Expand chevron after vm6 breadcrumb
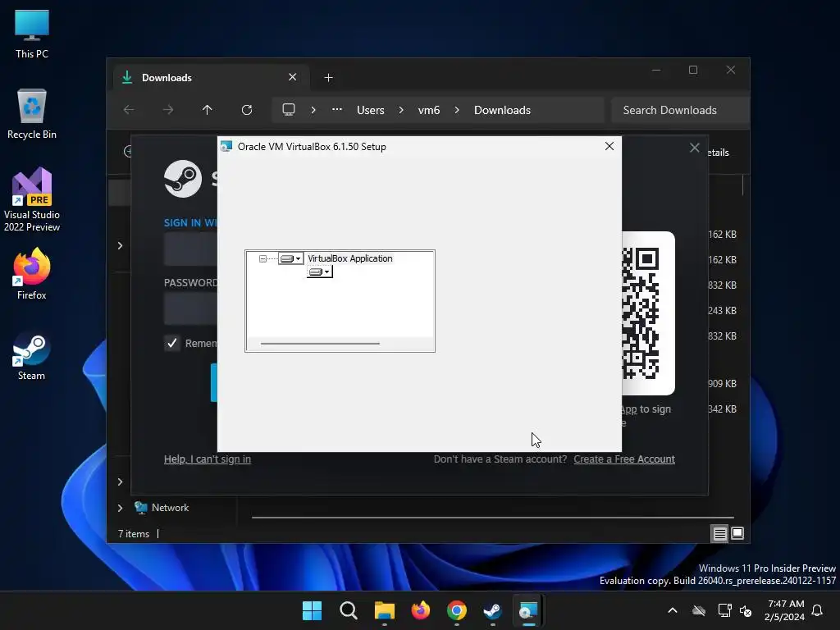The image size is (840, 630). [456, 110]
